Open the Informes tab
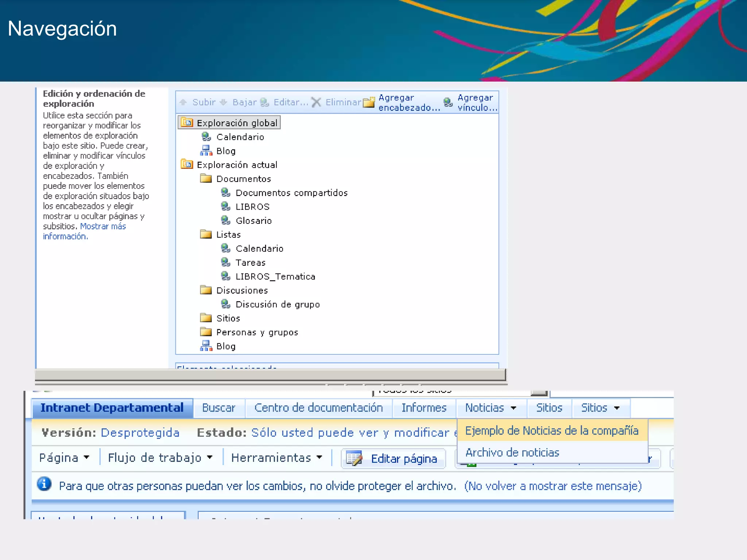The height and width of the screenshot is (560, 747). click(424, 408)
